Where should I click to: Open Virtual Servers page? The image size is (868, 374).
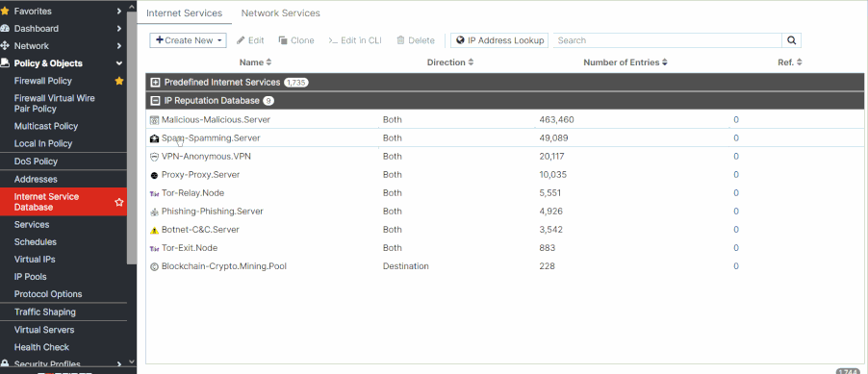point(44,330)
